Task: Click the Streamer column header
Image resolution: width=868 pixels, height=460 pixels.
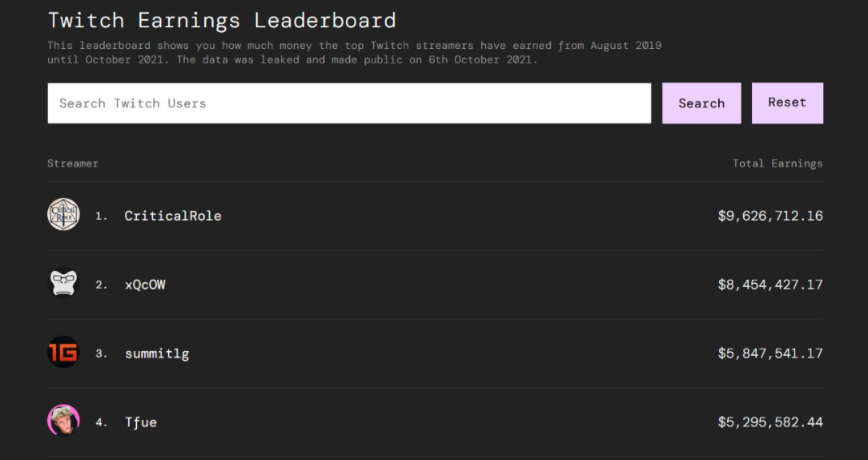Action: click(73, 163)
